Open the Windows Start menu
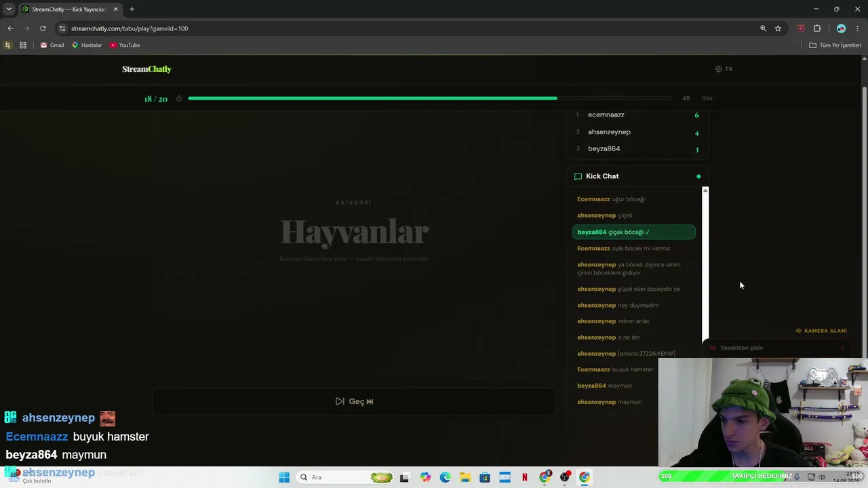This screenshot has width=868, height=488. pyautogui.click(x=284, y=477)
